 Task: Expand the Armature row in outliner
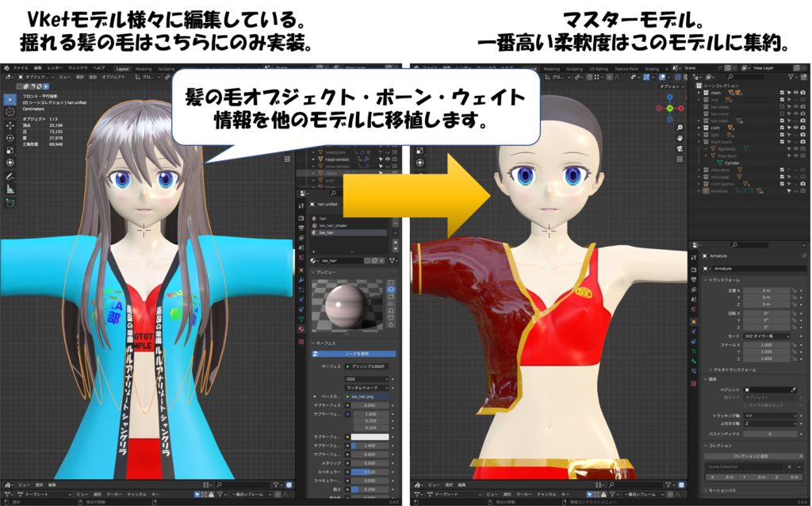(699, 190)
